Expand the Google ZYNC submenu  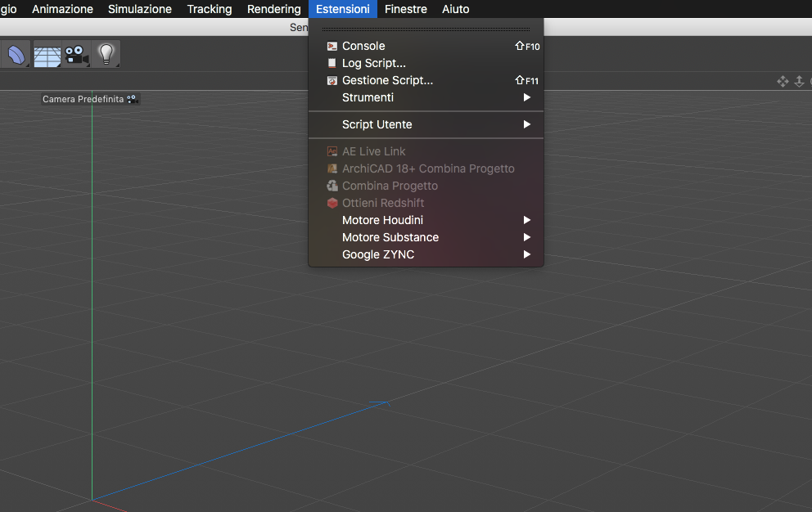click(x=426, y=254)
